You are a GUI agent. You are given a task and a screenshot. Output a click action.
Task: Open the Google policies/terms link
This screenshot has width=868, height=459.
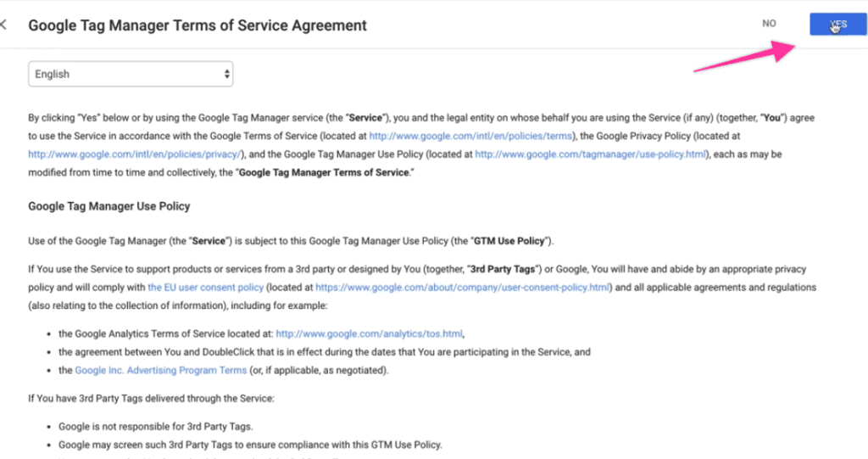[x=470, y=136]
